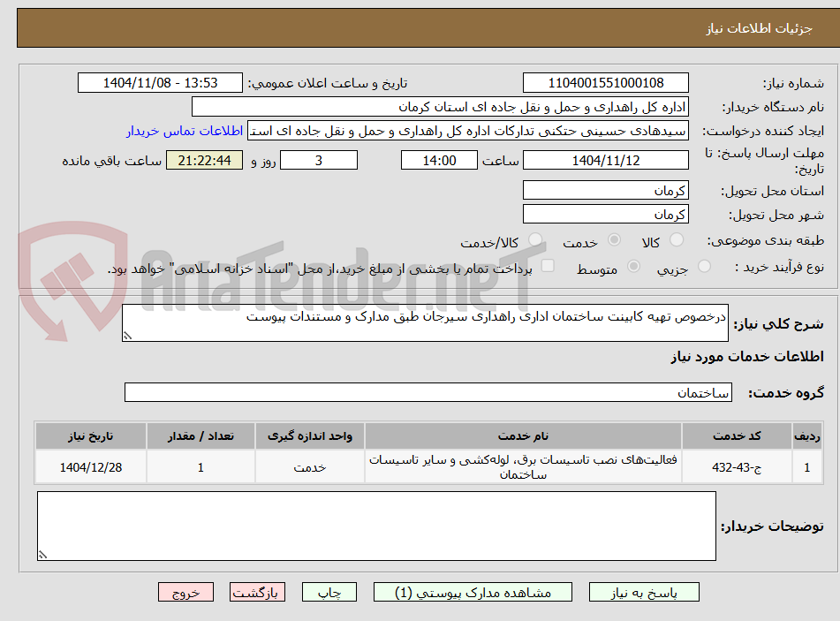Click the پاسخ به نیاز button
840x621 pixels.
click(x=644, y=592)
